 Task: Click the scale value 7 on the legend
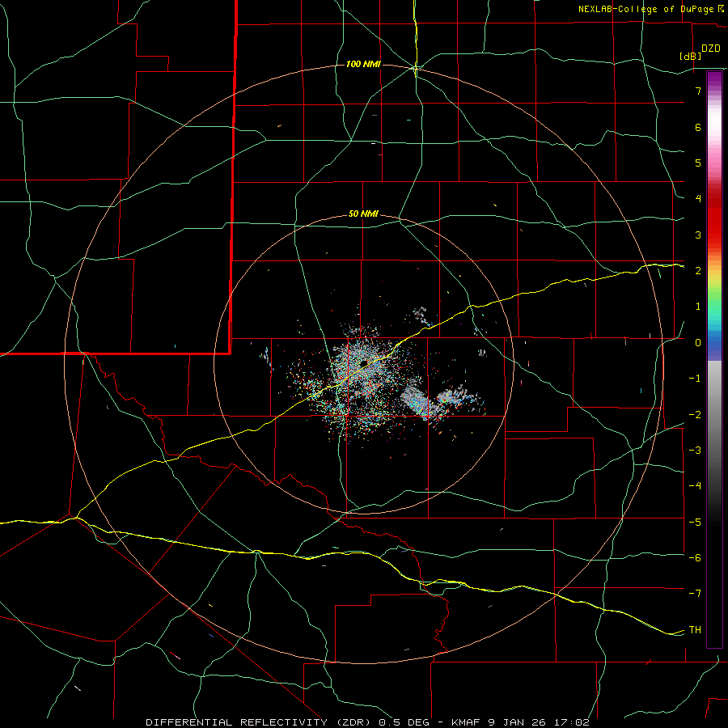point(698,91)
